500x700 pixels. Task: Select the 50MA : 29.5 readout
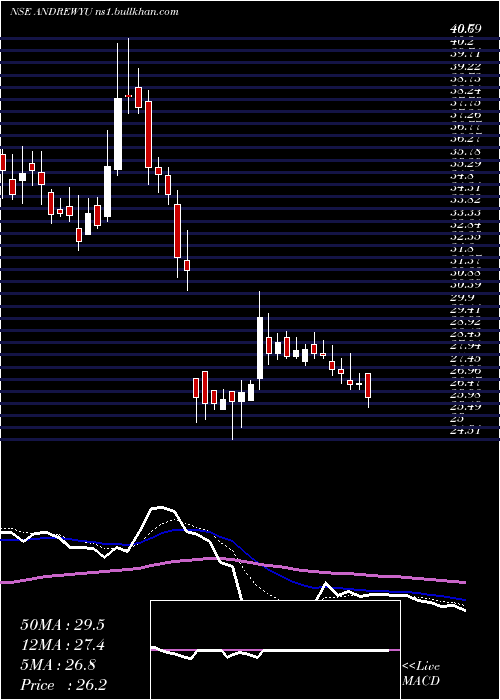pos(62,625)
